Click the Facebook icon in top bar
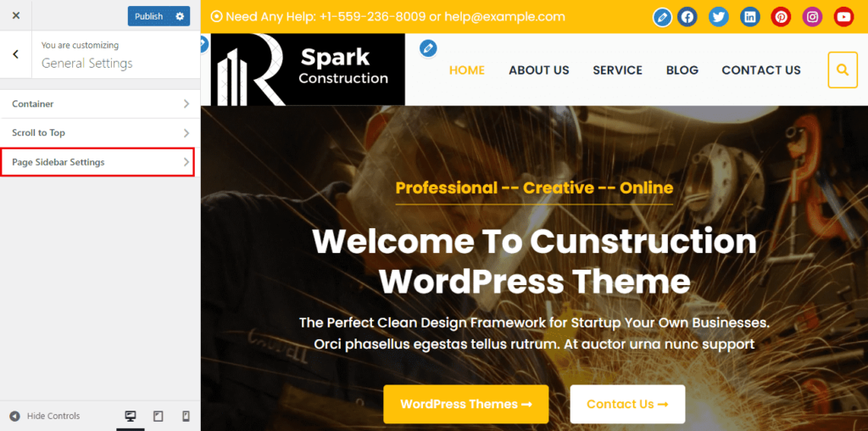868x431 pixels. point(687,17)
